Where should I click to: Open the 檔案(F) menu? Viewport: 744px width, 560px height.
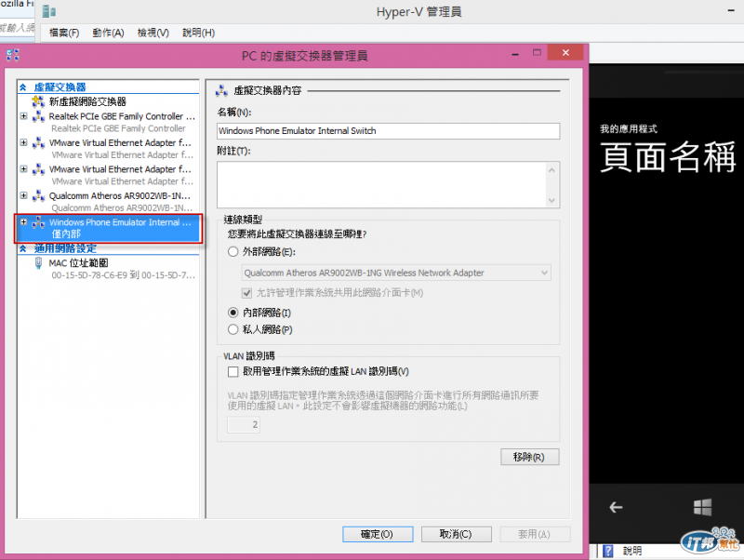tap(64, 33)
